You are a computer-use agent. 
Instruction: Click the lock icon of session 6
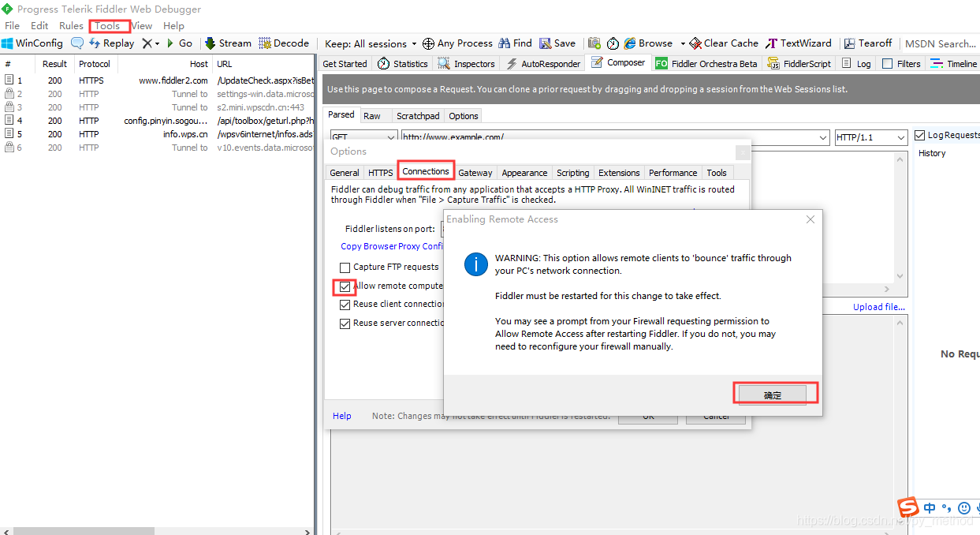[9, 148]
